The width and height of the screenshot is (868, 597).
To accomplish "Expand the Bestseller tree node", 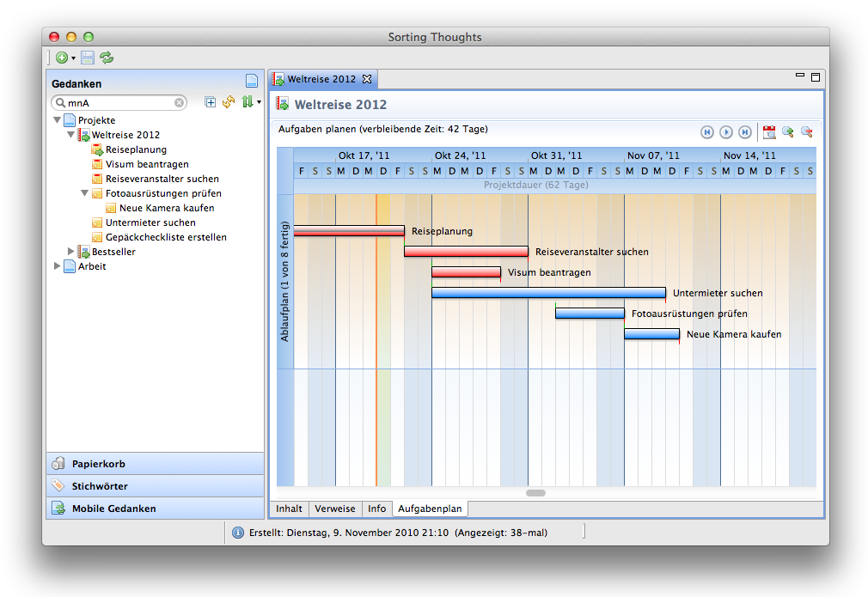I will pyautogui.click(x=71, y=252).
